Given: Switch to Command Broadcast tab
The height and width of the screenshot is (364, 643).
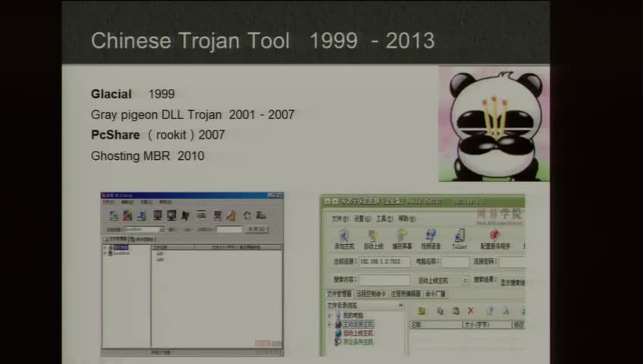Looking at the screenshot, I should tap(435, 294).
